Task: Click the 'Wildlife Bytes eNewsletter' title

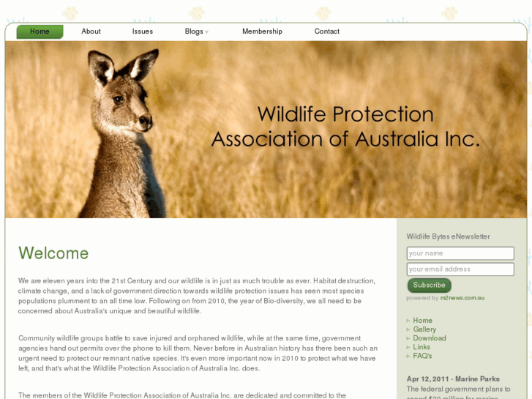Action: 448,236
